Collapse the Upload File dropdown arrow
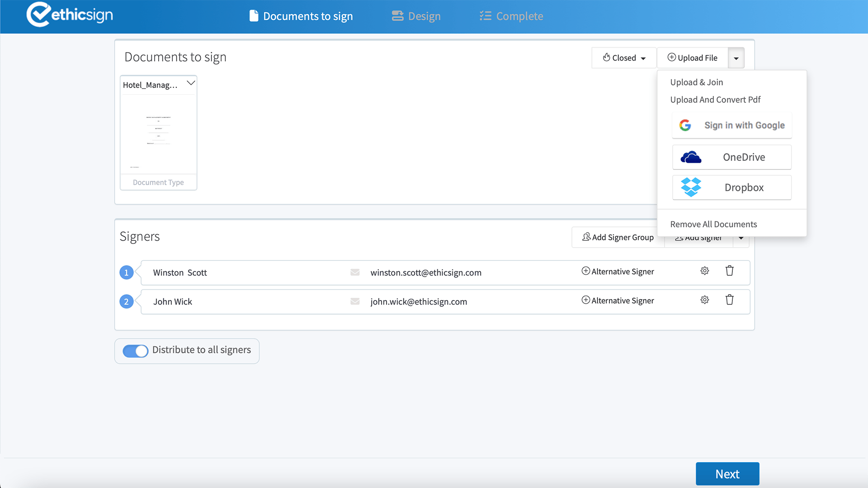This screenshot has width=868, height=488. point(736,58)
